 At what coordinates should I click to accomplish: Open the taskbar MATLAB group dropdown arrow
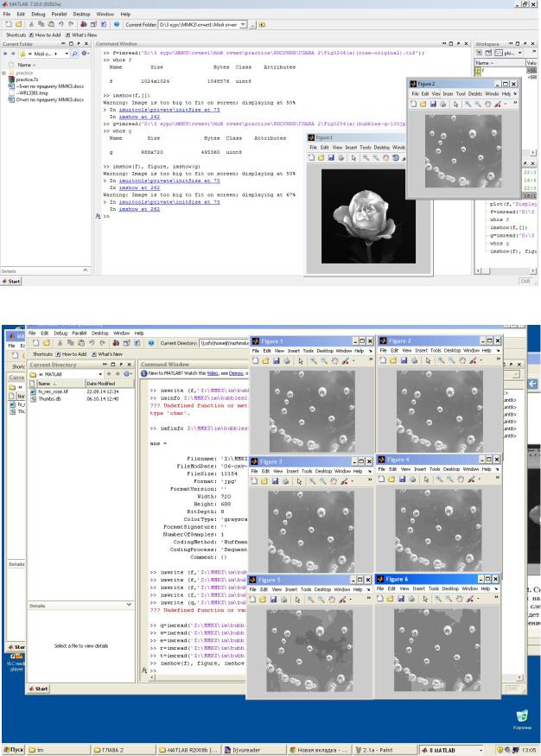(481, 750)
